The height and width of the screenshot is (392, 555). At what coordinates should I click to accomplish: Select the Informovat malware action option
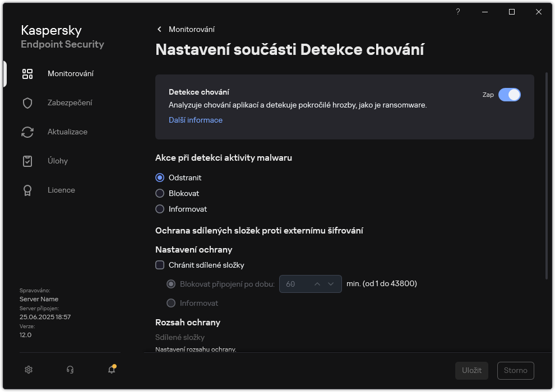tap(159, 209)
